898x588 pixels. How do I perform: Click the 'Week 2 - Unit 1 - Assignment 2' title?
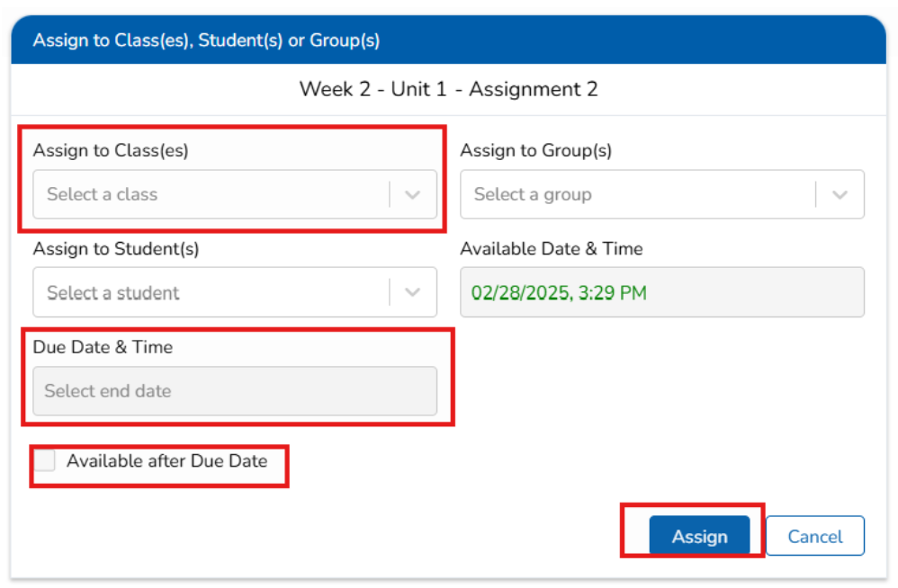pos(448,89)
